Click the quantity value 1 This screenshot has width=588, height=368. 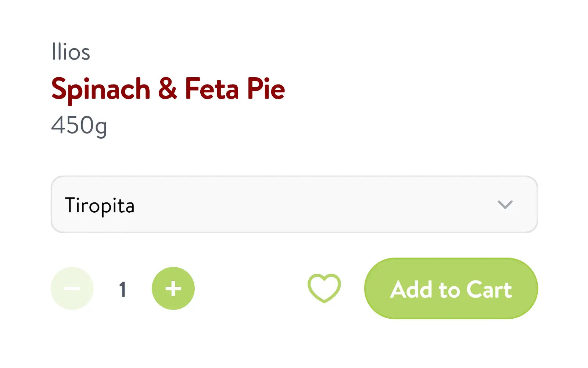123,289
